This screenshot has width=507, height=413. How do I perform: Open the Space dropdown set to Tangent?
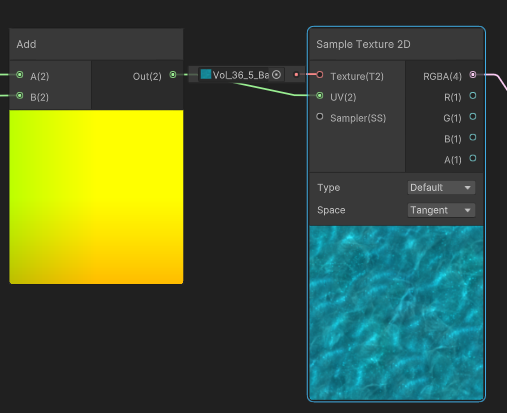441,210
